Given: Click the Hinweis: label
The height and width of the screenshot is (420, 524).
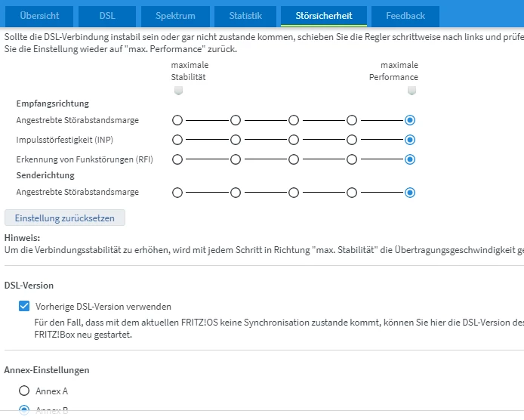Looking at the screenshot, I should 22,238.
